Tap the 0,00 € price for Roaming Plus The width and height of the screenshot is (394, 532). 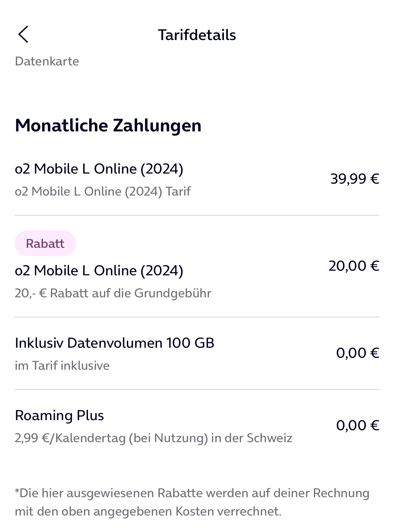pos(357,426)
